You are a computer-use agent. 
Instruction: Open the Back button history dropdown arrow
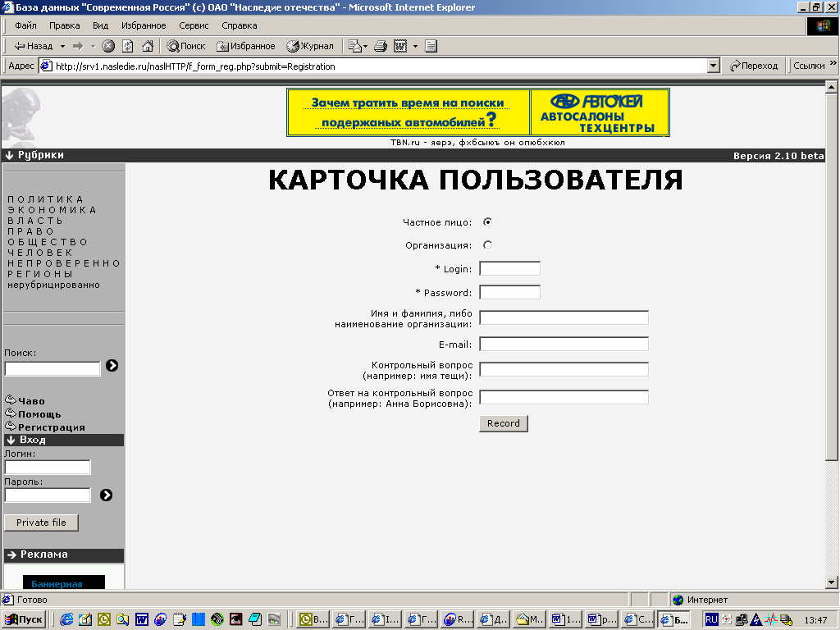click(62, 46)
